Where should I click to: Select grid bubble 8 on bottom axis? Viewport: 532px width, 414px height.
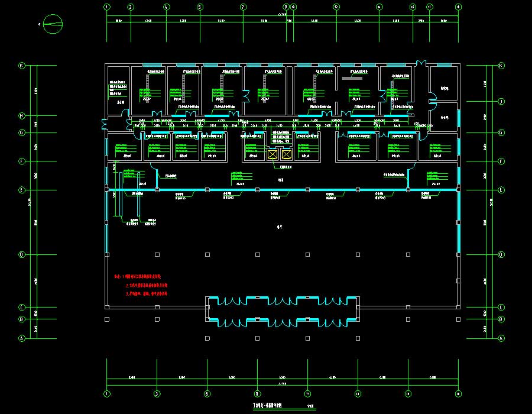257,393
